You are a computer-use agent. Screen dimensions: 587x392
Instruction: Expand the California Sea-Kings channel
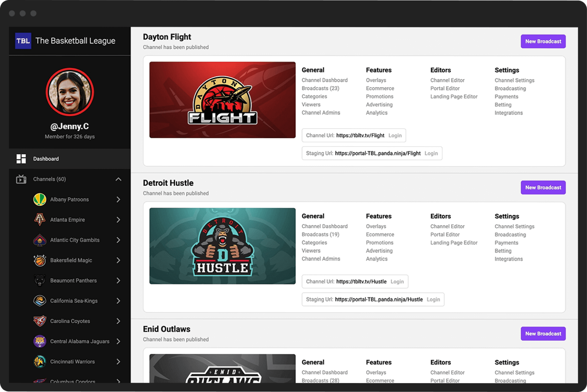pyautogui.click(x=118, y=301)
